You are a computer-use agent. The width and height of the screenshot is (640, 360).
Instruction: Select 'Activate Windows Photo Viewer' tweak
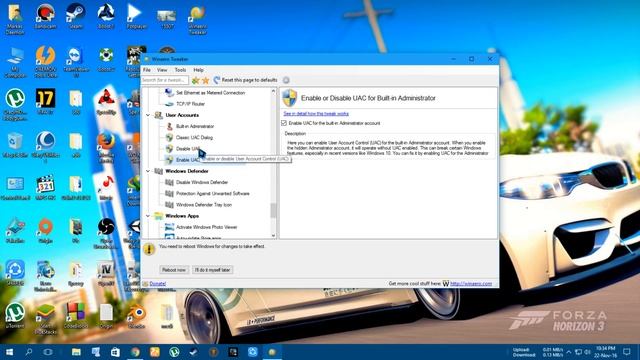click(206, 227)
